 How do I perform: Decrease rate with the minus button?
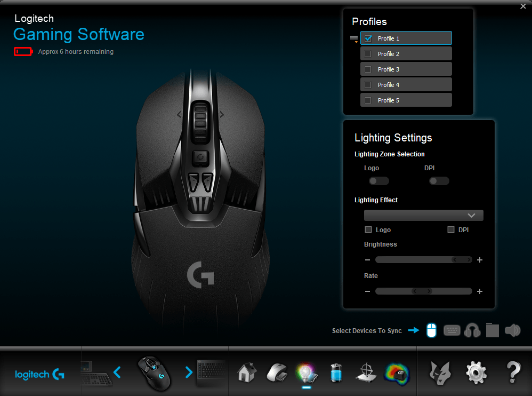[x=367, y=291]
